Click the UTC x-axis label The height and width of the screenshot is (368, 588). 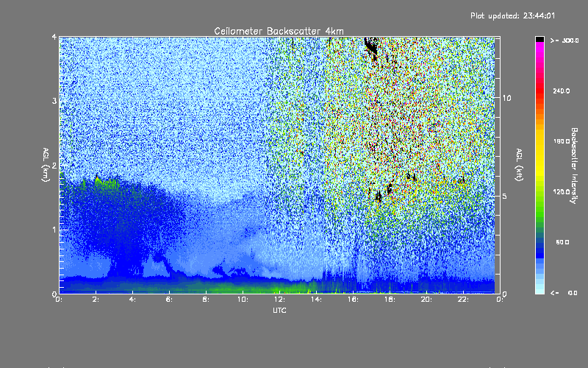(279, 310)
